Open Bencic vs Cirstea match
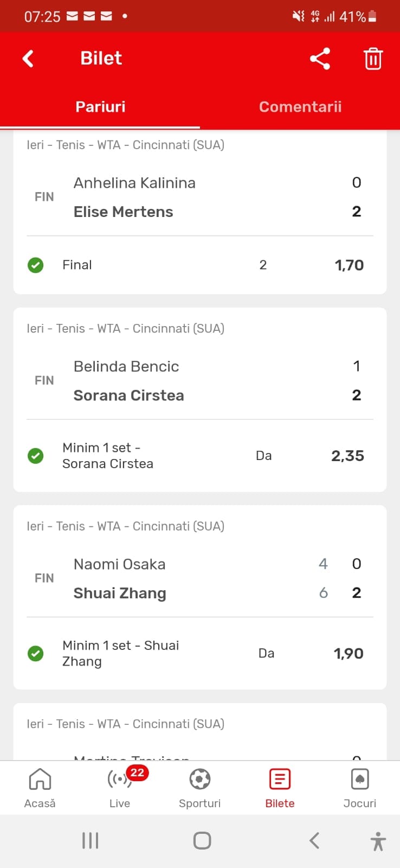This screenshot has height=868, width=400. 199,380
